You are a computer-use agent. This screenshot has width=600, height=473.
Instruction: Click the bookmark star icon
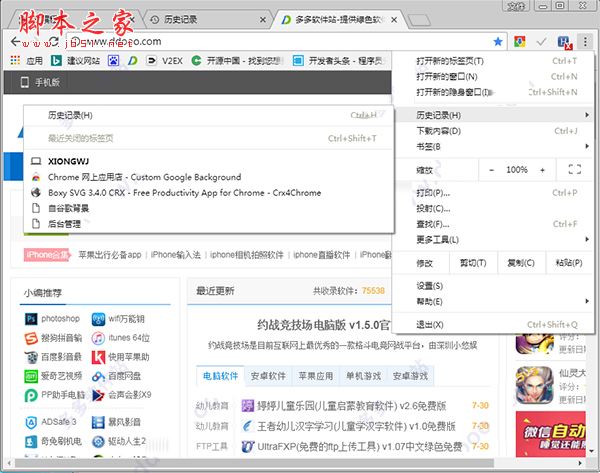point(498,41)
